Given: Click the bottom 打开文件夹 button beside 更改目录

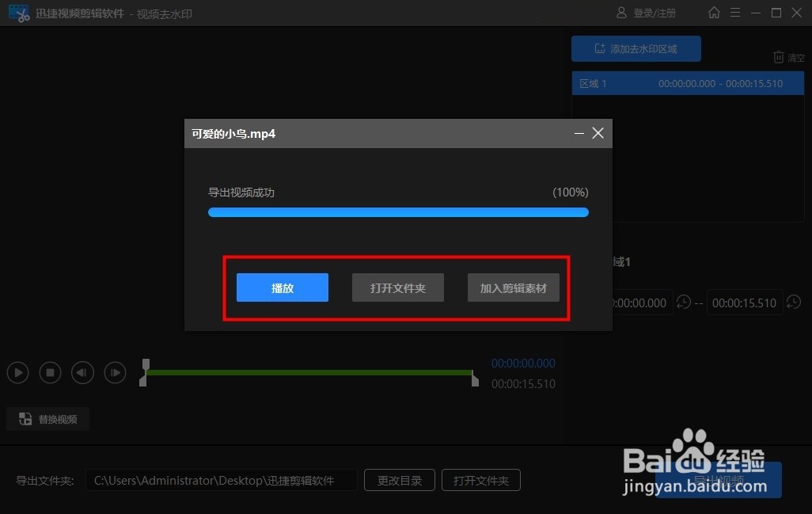Looking at the screenshot, I should coord(480,480).
